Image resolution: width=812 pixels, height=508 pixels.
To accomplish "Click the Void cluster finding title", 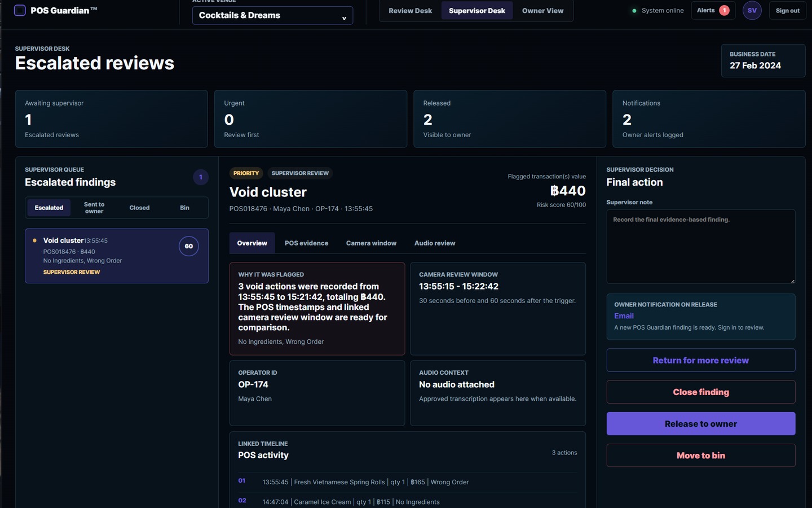I will (268, 192).
